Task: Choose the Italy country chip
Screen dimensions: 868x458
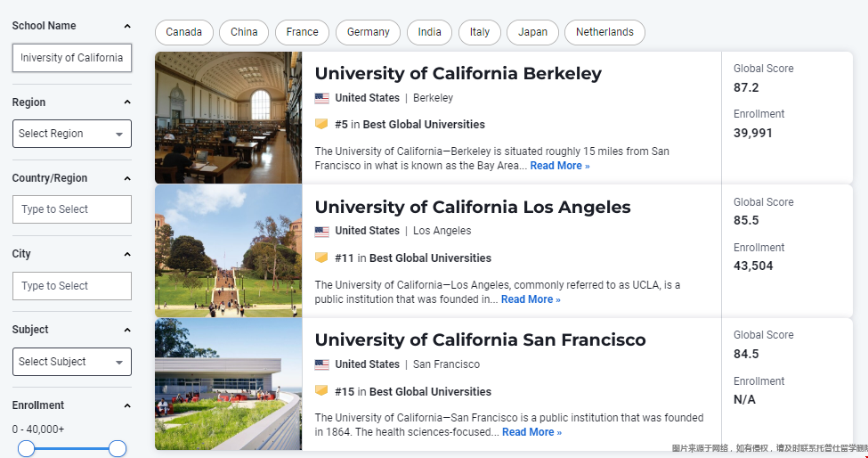Action: (479, 32)
